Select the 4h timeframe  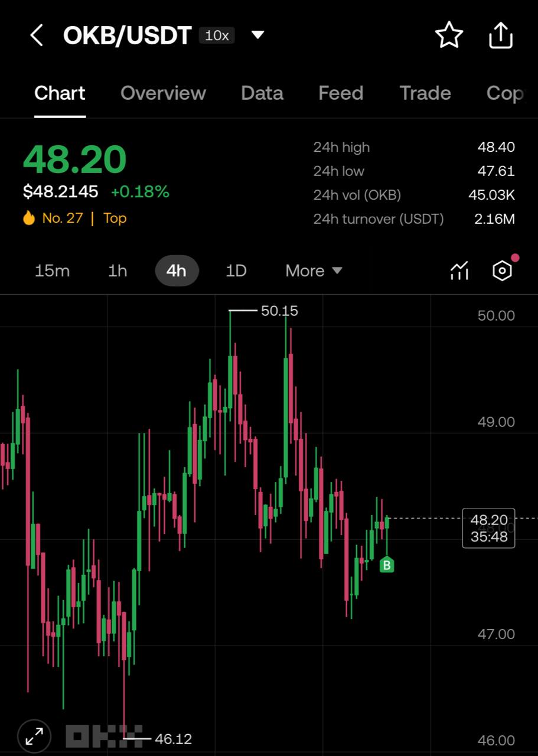(177, 271)
